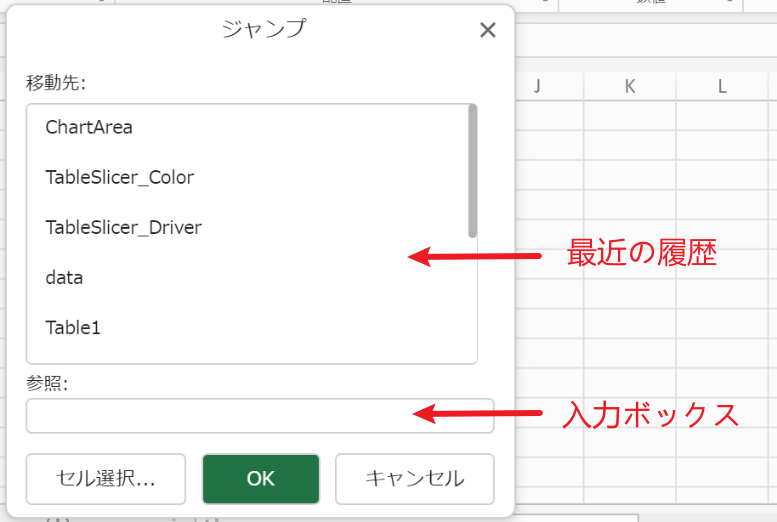
Task: Click the ジャンプ dialog title text
Action: click(x=263, y=29)
